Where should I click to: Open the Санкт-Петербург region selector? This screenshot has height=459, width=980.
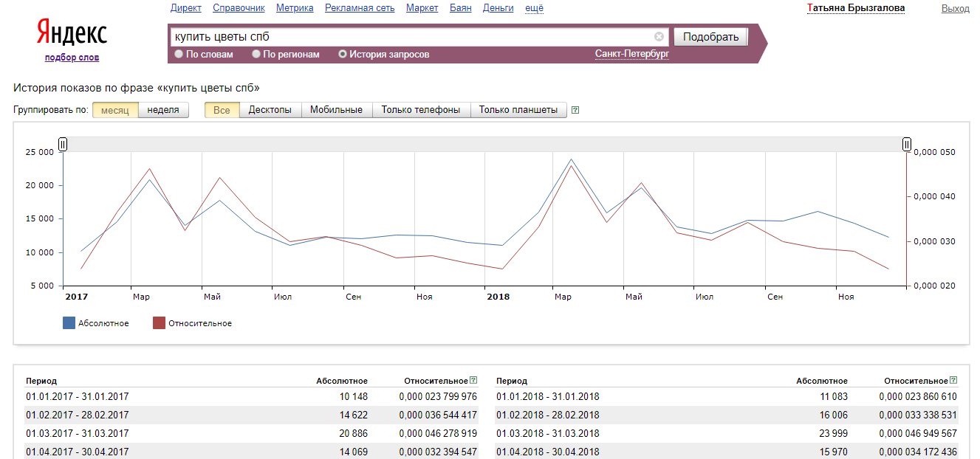tap(631, 54)
